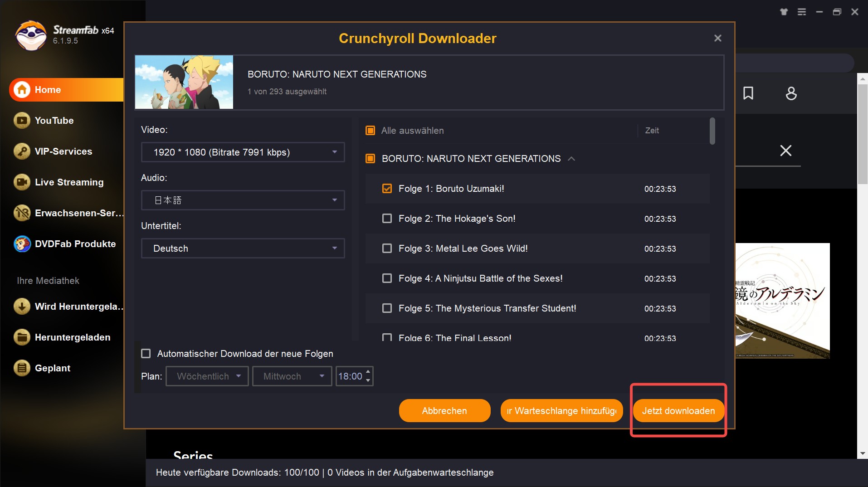Click the StreamFab sloth logo
The width and height of the screenshot is (868, 487).
click(31, 35)
